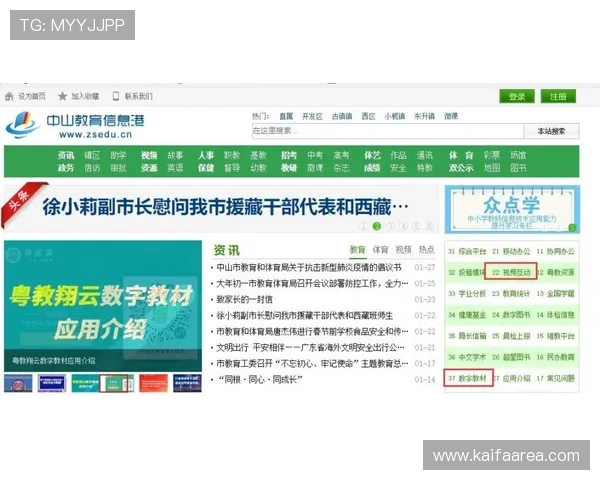Open 22 视频互动 in the platform grid
600x480 pixels.
(511, 273)
